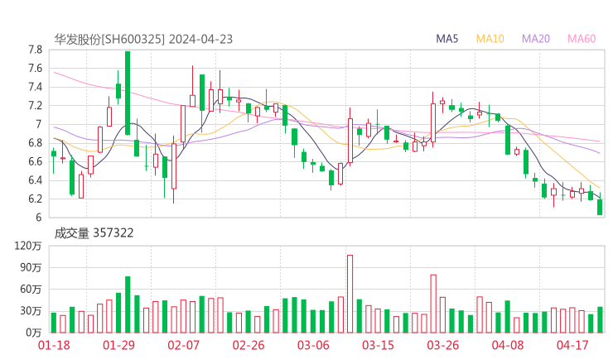The width and height of the screenshot is (613, 364).
Task: Click the 6.2 price axis label
Action: [x=35, y=199]
